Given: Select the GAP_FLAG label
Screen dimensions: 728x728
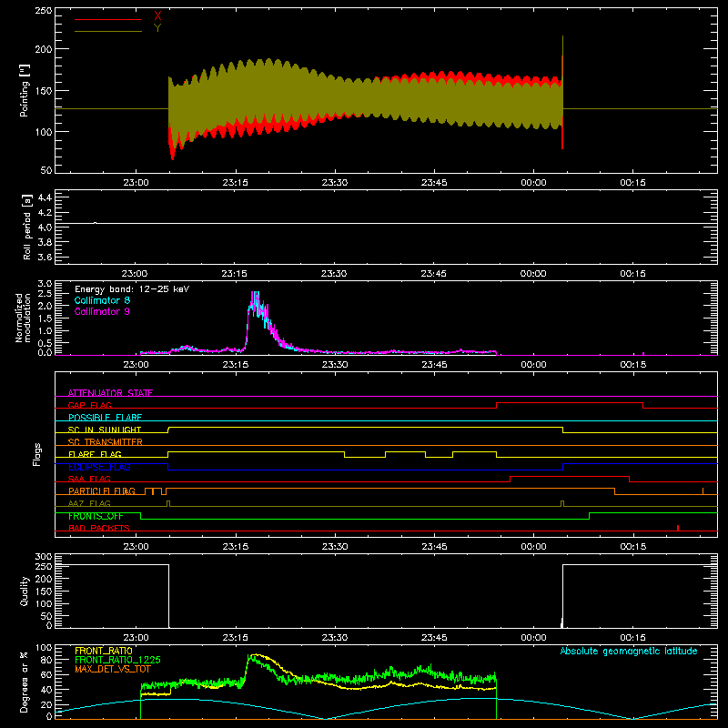Looking at the screenshot, I should 89,405.
